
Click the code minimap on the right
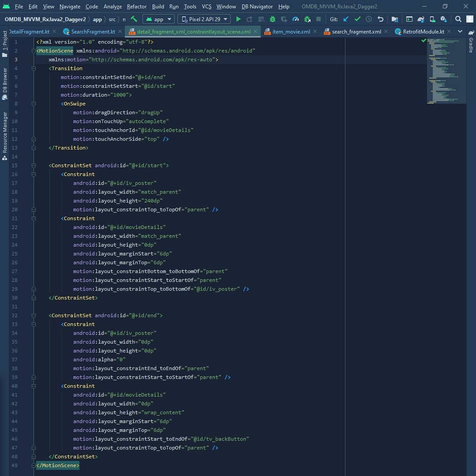pos(446,71)
